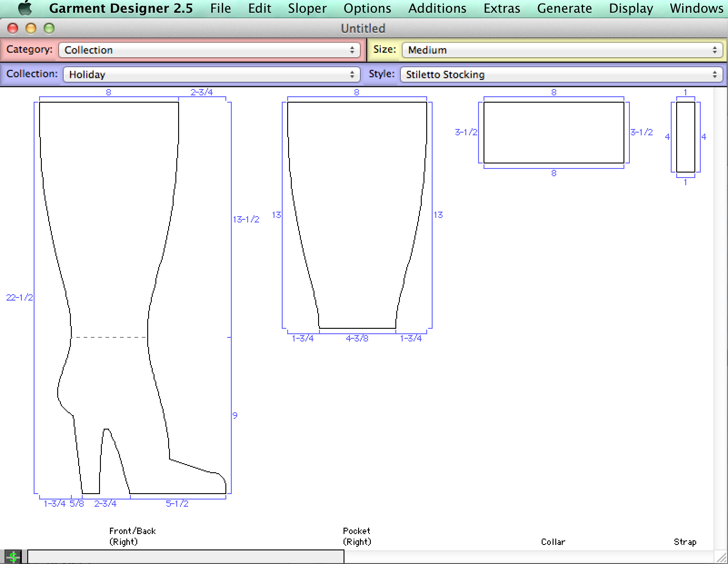Click the Untitled window title
This screenshot has height=564, width=728.
coord(363,29)
